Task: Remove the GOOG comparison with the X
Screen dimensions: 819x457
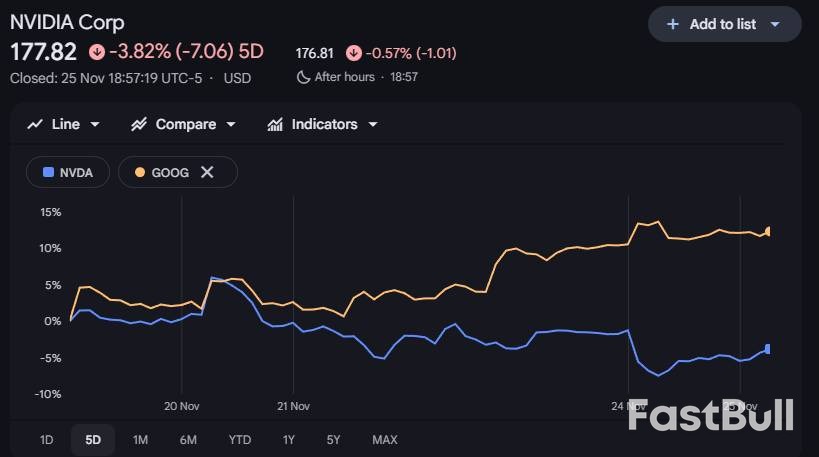Action: [x=207, y=172]
